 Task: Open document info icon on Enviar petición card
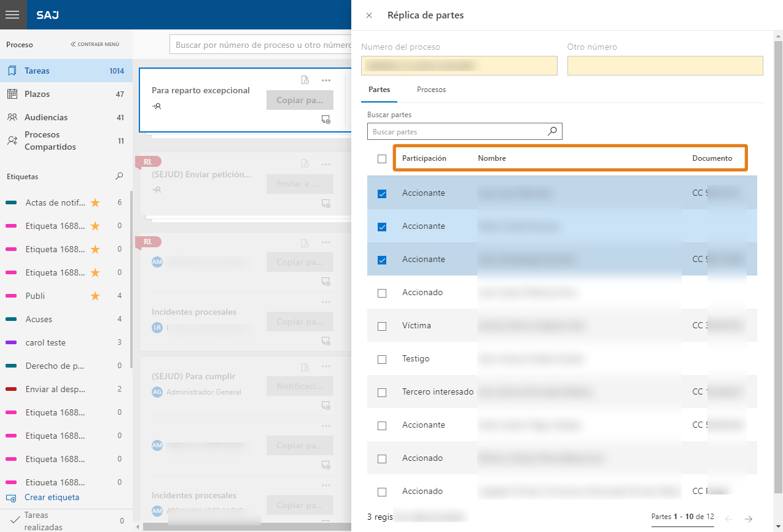305,164
